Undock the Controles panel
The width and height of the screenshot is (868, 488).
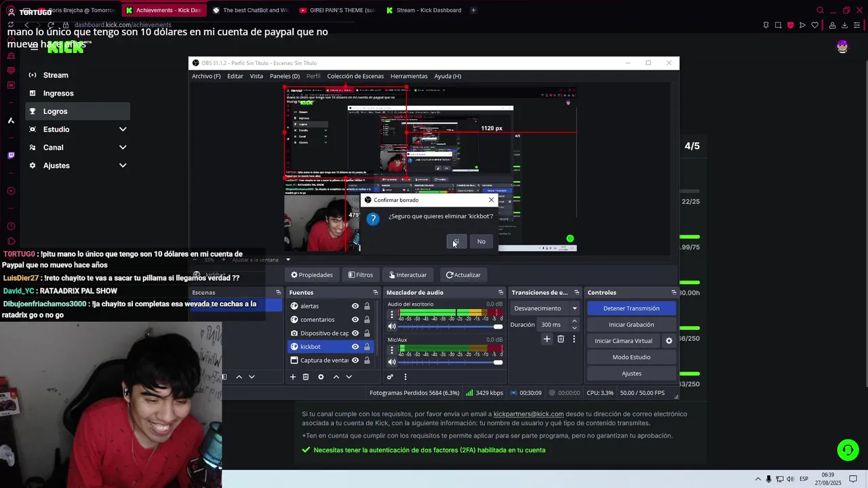673,293
